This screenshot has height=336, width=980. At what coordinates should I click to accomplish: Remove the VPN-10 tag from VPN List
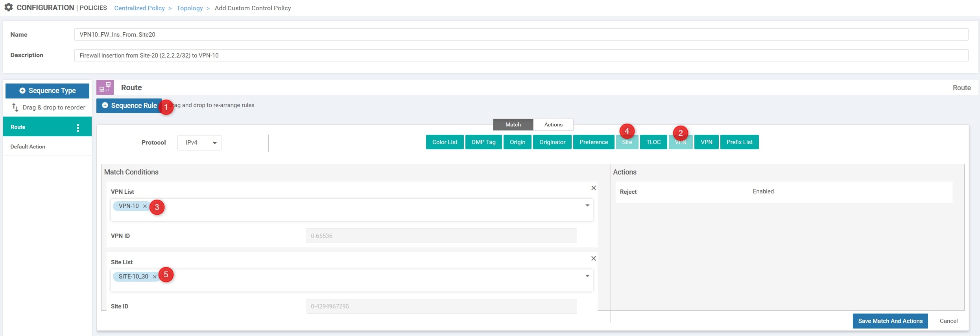click(x=145, y=206)
